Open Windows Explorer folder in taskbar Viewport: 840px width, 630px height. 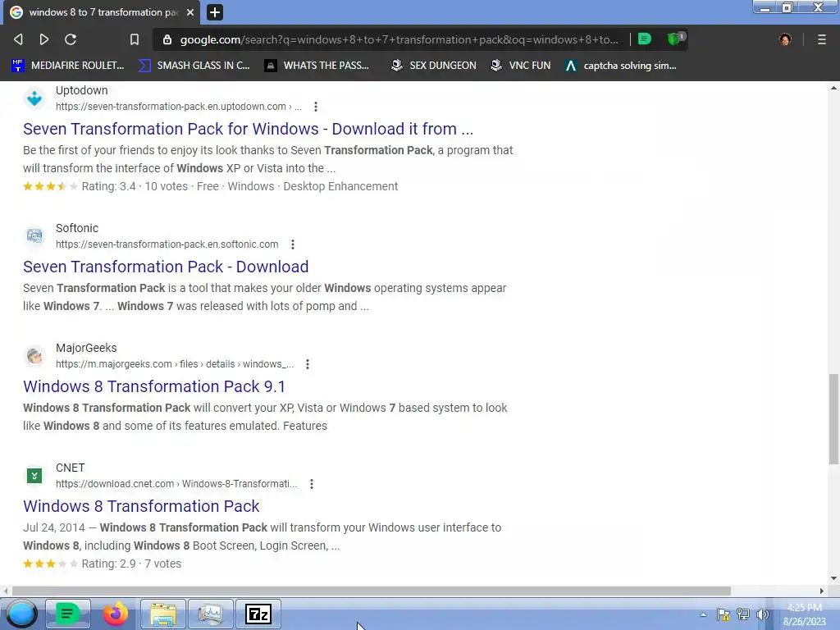tap(163, 614)
